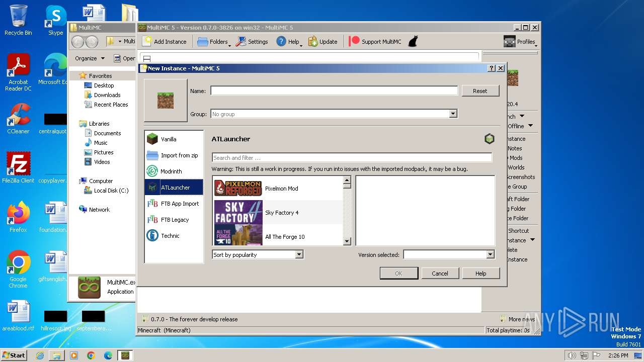Click the Add Instance toolbar button
644x362 pixels.
coord(165,42)
